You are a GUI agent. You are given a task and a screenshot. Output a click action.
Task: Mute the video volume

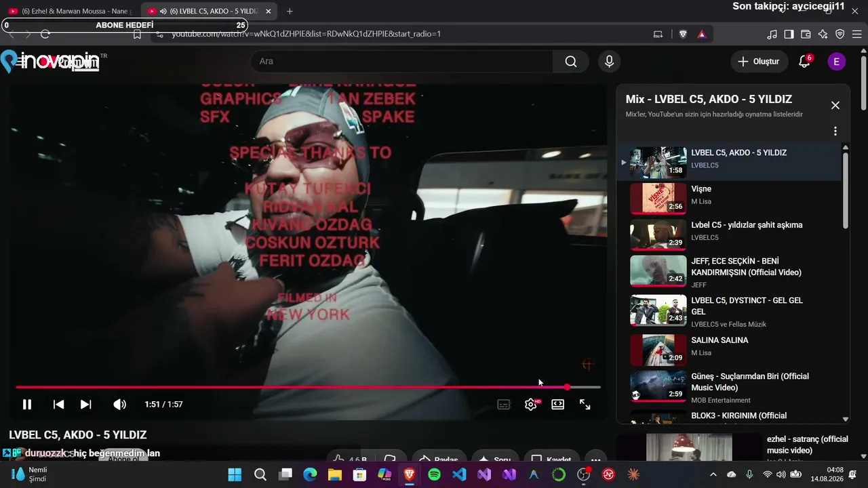click(119, 405)
